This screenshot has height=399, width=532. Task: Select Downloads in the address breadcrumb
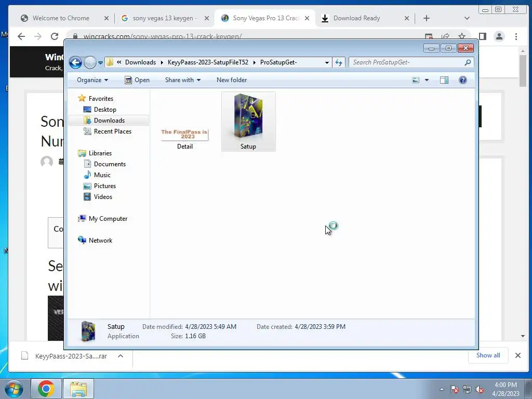pyautogui.click(x=140, y=62)
